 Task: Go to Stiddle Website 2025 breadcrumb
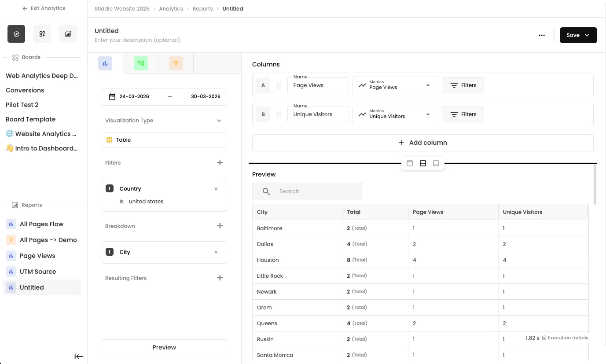122,9
